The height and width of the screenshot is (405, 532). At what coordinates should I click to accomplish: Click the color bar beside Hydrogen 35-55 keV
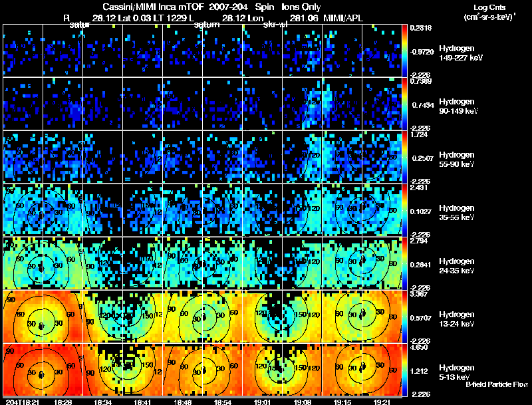pyautogui.click(x=404, y=210)
